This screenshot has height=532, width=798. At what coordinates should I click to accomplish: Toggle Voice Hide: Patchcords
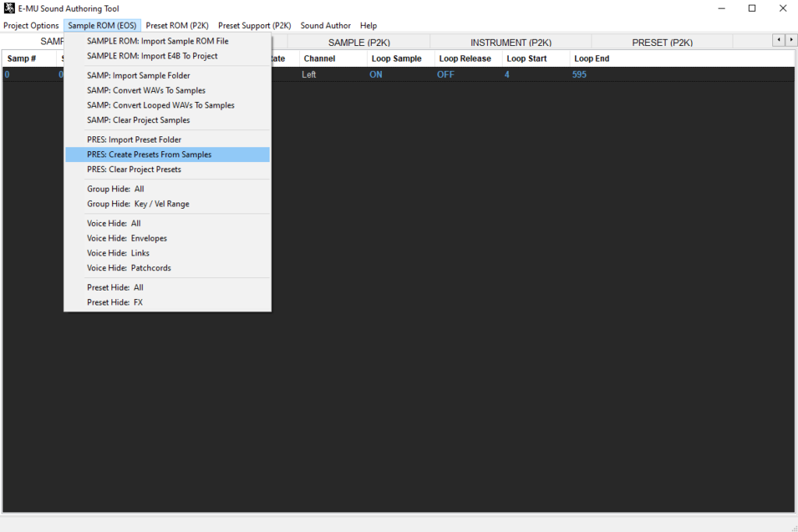click(168, 268)
